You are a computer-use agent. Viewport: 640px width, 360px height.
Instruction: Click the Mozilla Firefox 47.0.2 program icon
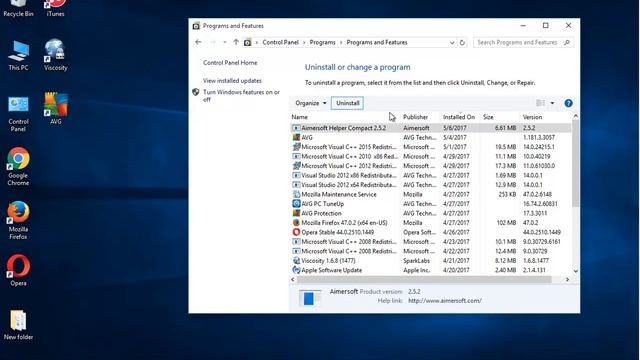(x=296, y=223)
